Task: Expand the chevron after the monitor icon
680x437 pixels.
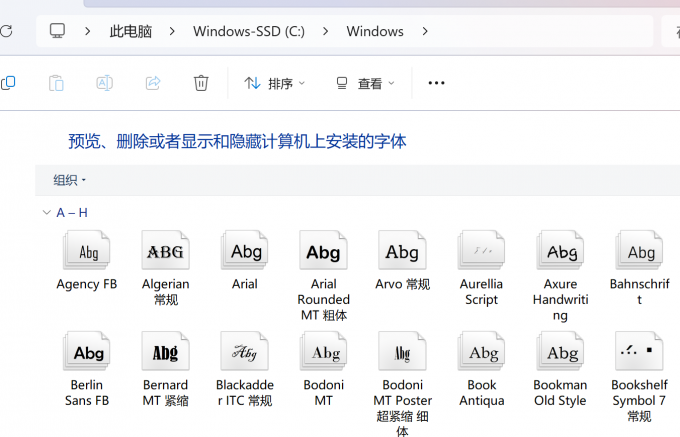Action: [88, 31]
